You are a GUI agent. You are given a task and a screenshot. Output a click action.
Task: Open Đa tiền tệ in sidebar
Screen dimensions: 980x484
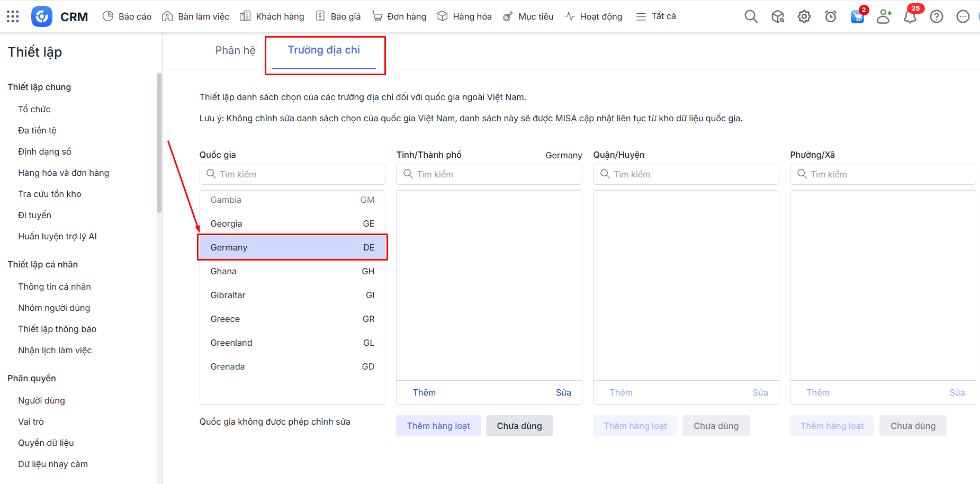coord(37,130)
